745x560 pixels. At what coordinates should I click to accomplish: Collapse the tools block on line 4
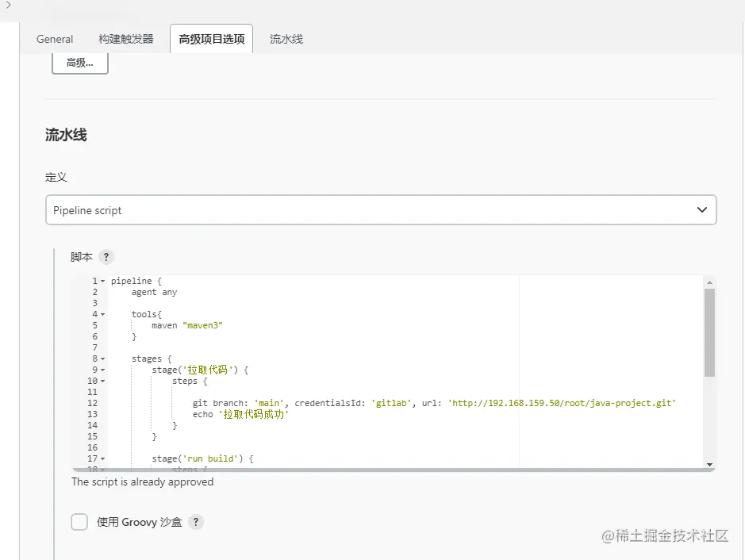point(102,314)
